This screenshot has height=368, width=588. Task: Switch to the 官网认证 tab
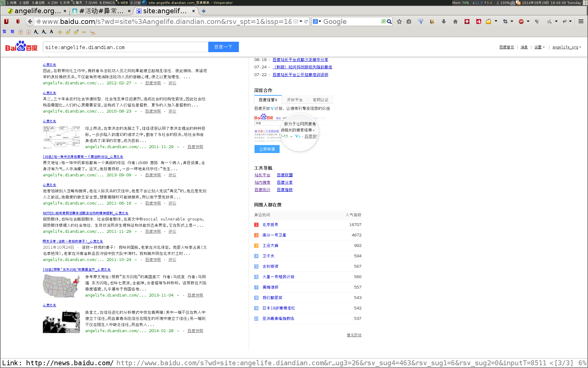(x=320, y=99)
